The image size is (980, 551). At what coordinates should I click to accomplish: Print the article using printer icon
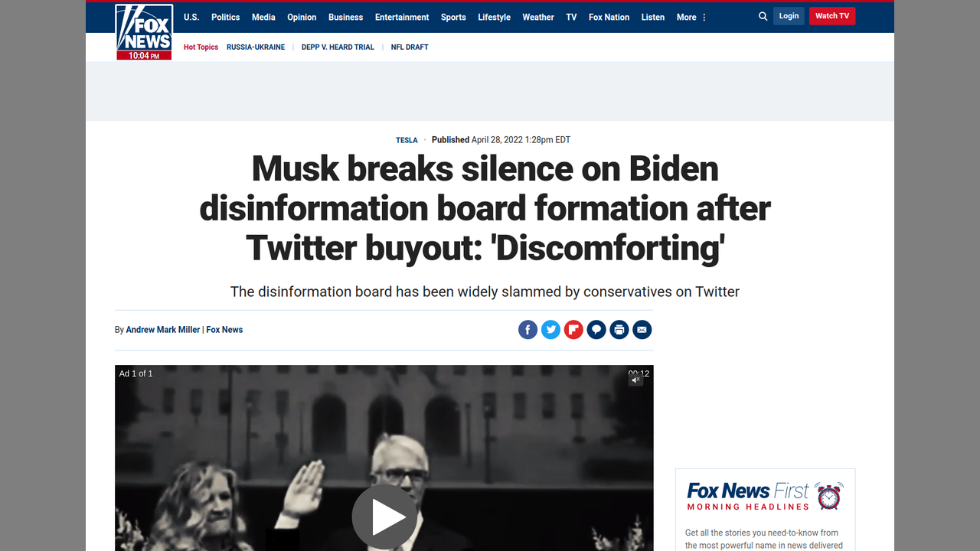point(619,330)
